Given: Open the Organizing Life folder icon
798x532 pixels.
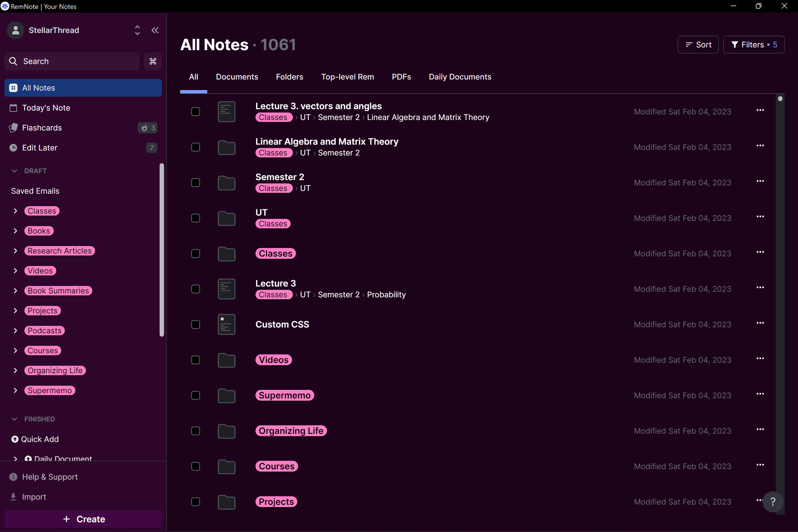Looking at the screenshot, I should point(227,431).
